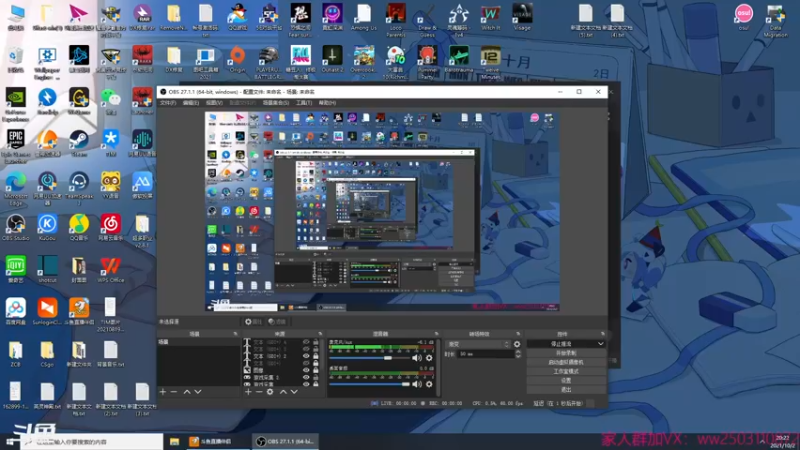
Task: Open transition properties gear icon
Action: click(x=517, y=344)
